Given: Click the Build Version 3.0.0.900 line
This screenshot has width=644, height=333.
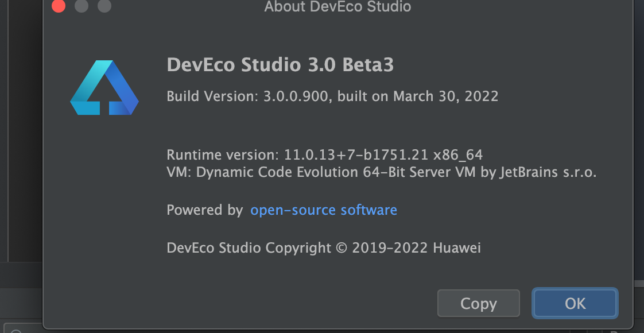Looking at the screenshot, I should tap(332, 96).
